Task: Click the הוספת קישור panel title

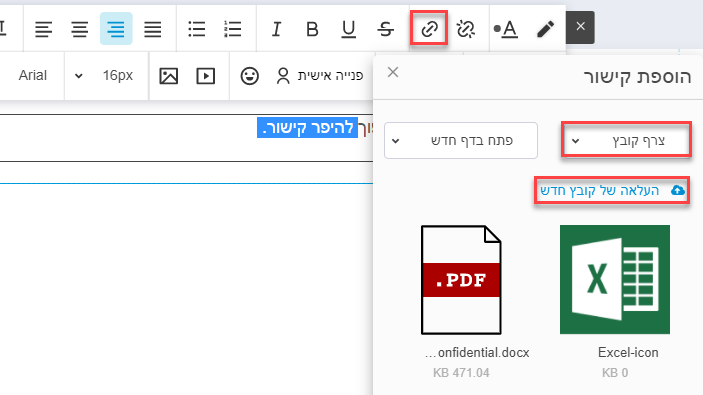Action: point(637,77)
